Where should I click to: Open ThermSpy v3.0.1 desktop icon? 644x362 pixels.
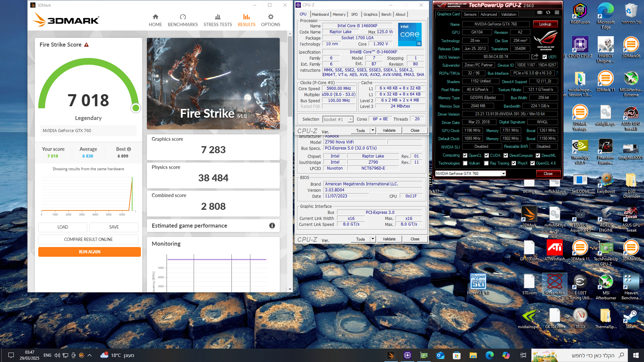tap(580, 152)
